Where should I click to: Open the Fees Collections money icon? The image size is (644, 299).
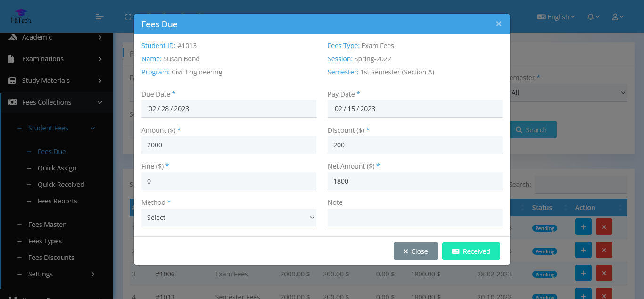[13, 102]
